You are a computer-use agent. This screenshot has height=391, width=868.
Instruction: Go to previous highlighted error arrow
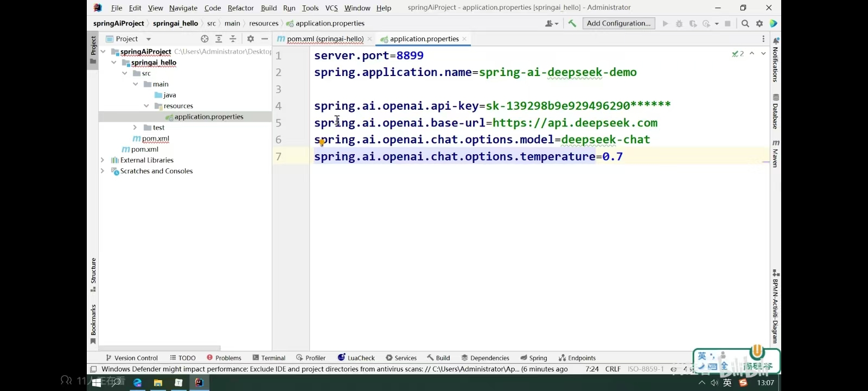pyautogui.click(x=752, y=53)
